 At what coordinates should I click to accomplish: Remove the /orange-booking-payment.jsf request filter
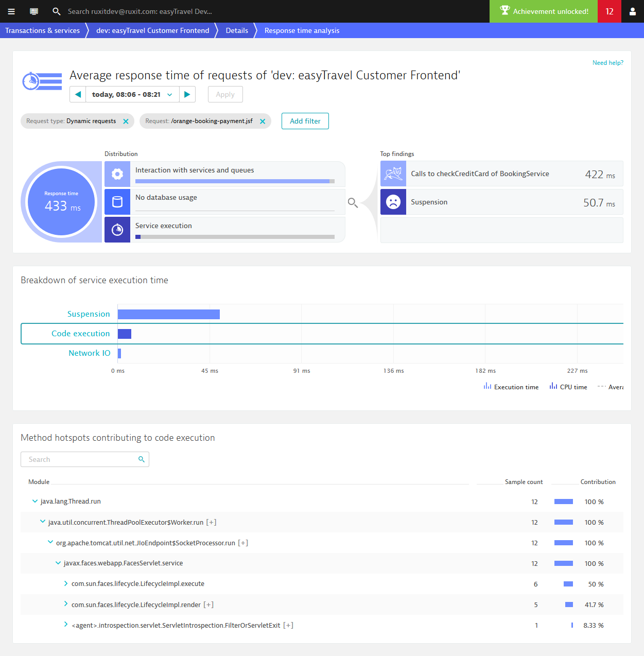pyautogui.click(x=263, y=122)
